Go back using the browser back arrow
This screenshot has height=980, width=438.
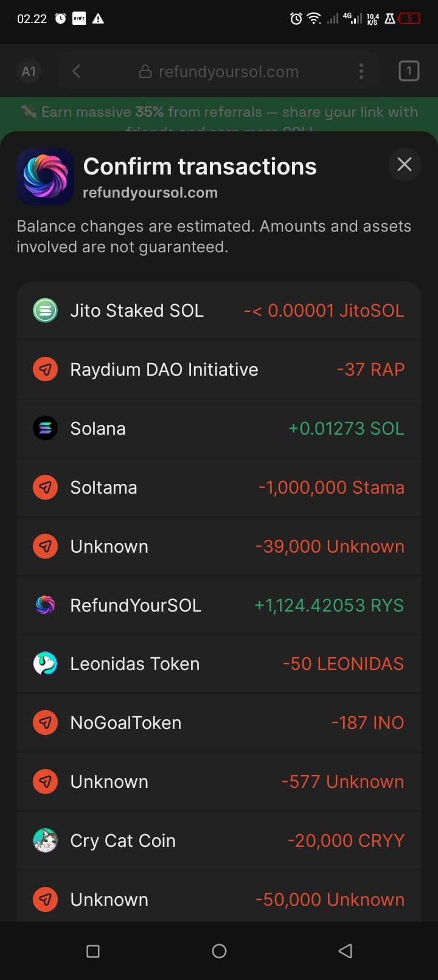(77, 72)
